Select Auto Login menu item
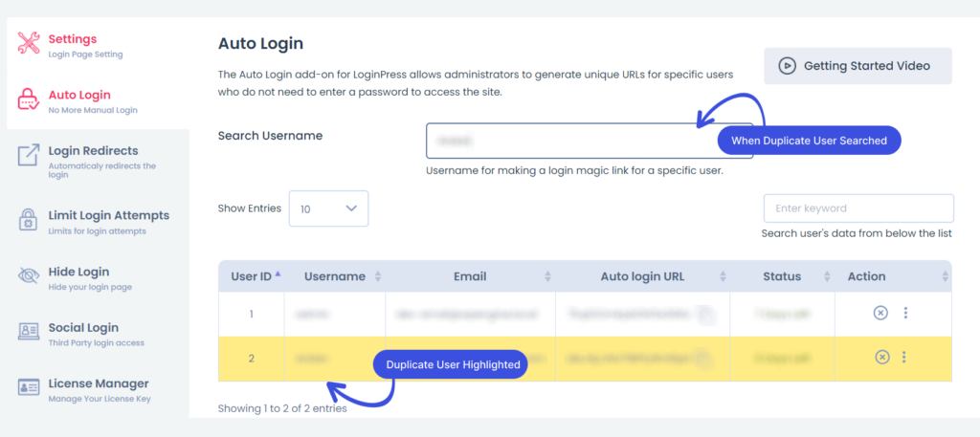Image resolution: width=980 pixels, height=437 pixels. [x=99, y=101]
